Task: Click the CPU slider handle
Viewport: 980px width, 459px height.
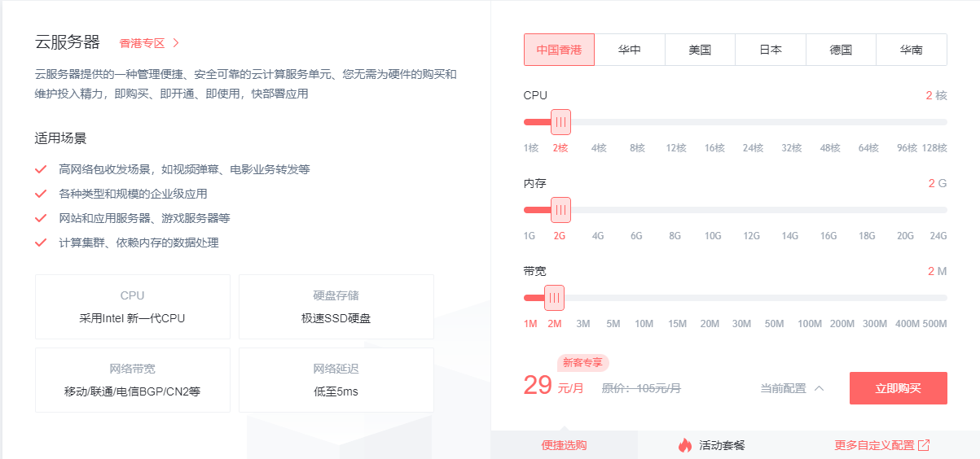Action: pos(560,122)
